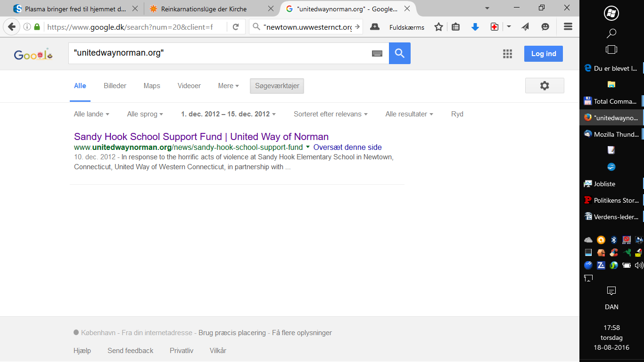Image resolution: width=644 pixels, height=362 pixels.
Task: Click Få flere oplysninger link
Action: pyautogui.click(x=302, y=333)
